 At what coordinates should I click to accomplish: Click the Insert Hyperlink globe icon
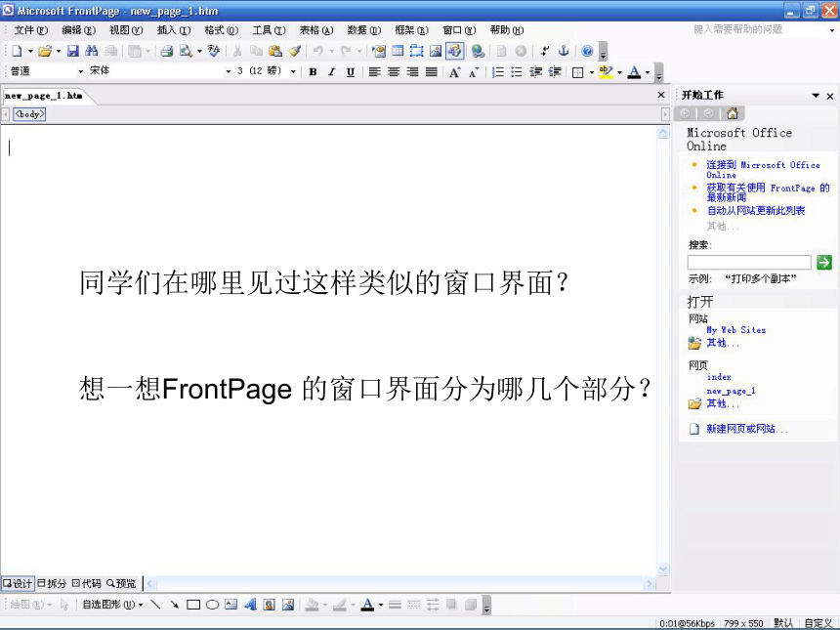tap(478, 51)
